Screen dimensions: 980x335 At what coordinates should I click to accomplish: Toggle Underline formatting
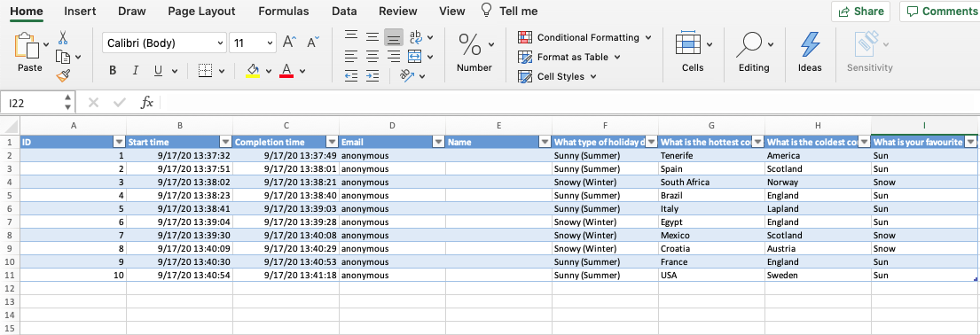pyautogui.click(x=158, y=71)
